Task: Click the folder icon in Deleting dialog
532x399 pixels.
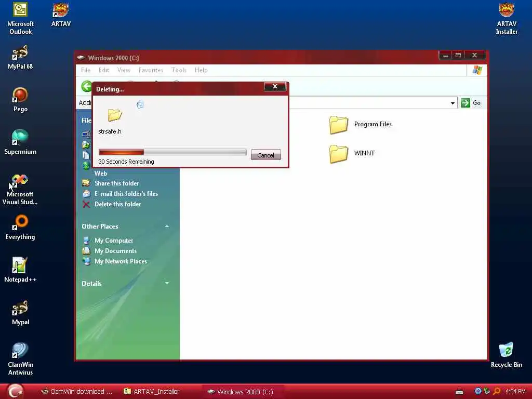Action: point(115,115)
